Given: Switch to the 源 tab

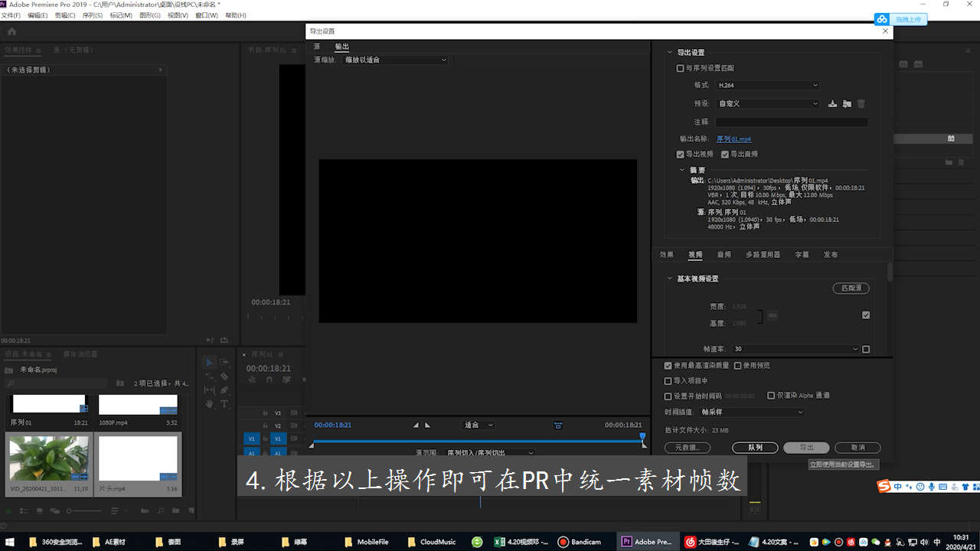Looking at the screenshot, I should click(x=317, y=47).
